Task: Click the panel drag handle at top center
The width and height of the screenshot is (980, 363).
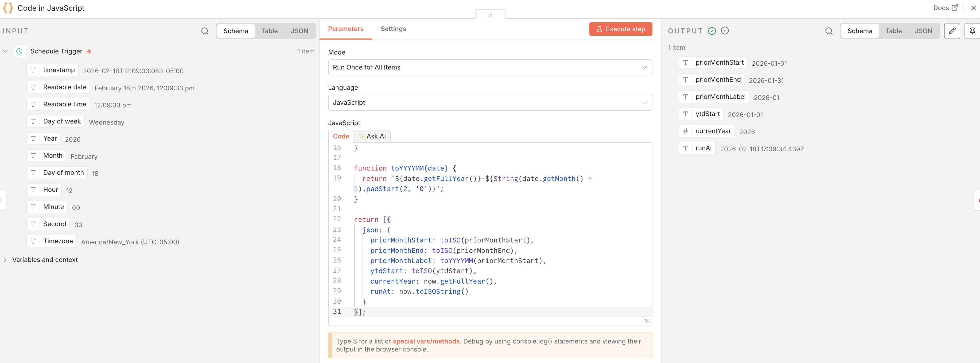Action: click(490, 15)
